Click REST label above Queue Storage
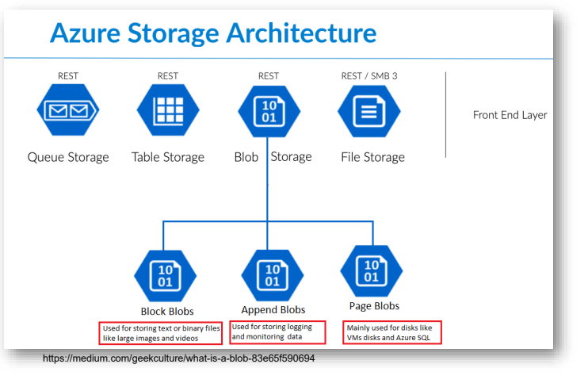588x387 pixels. (68, 76)
